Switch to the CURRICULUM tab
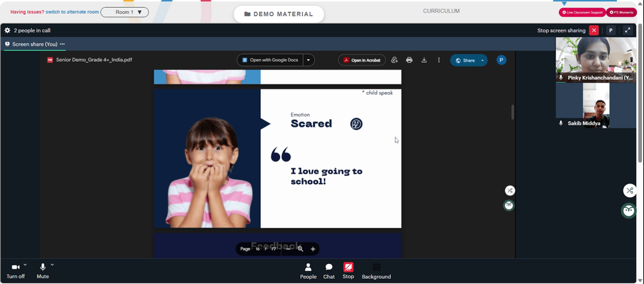The width and height of the screenshot is (644, 284). (x=442, y=11)
